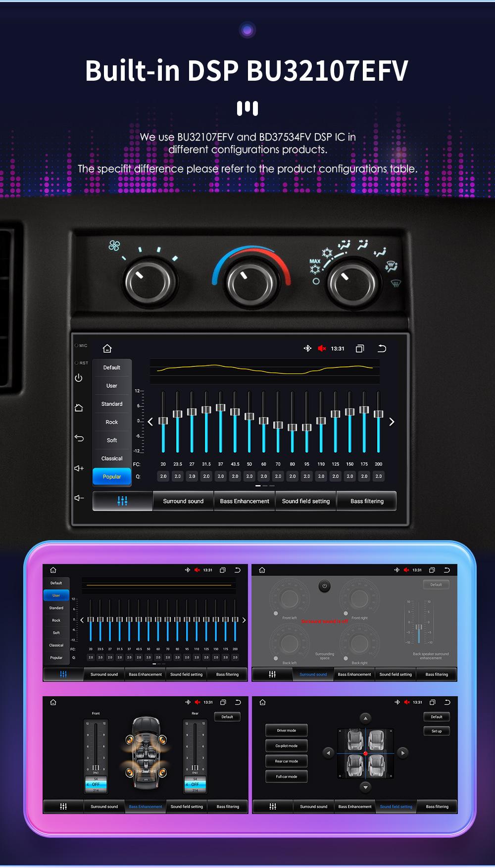Show previous EQ bands with main screen left chevron
495x868 pixels.
coord(150,422)
